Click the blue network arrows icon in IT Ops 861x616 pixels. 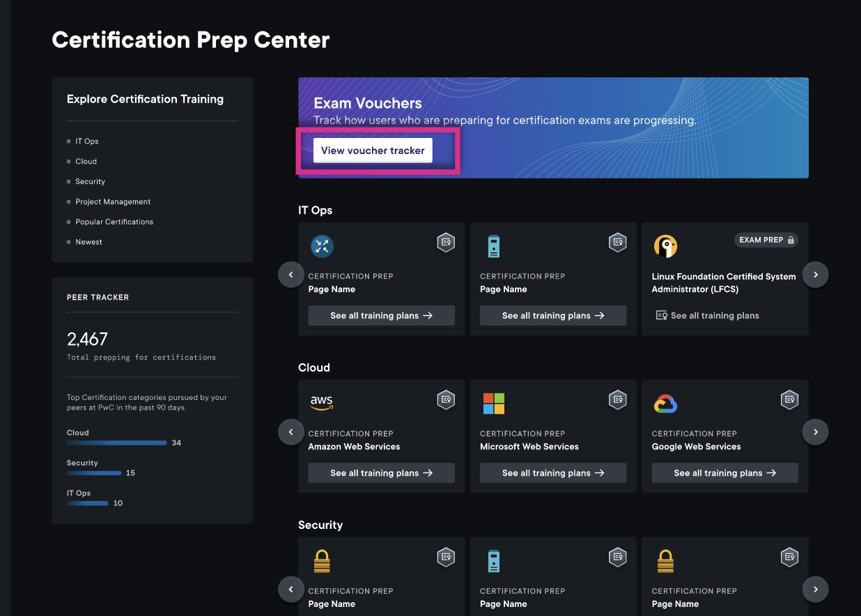pyautogui.click(x=322, y=246)
